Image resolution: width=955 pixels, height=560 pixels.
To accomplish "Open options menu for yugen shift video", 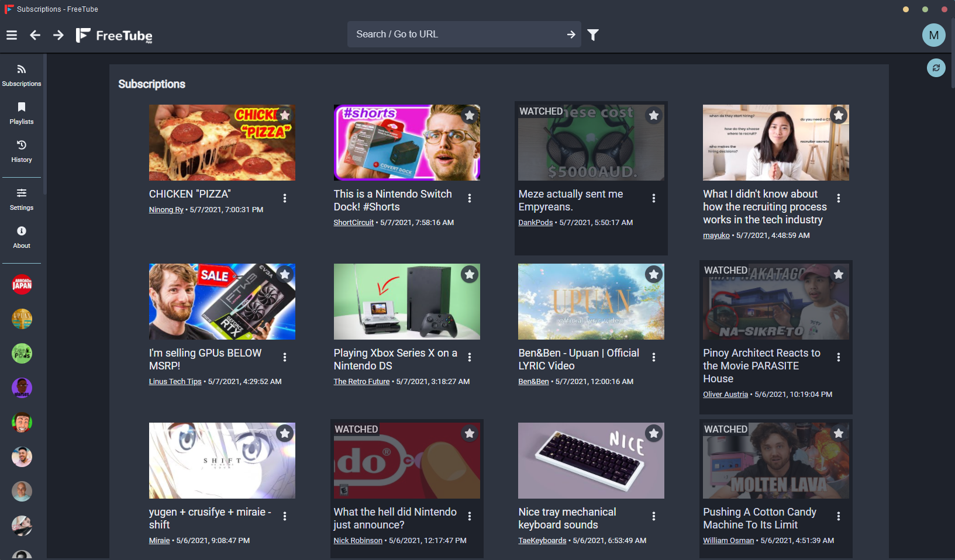I will [x=285, y=516].
